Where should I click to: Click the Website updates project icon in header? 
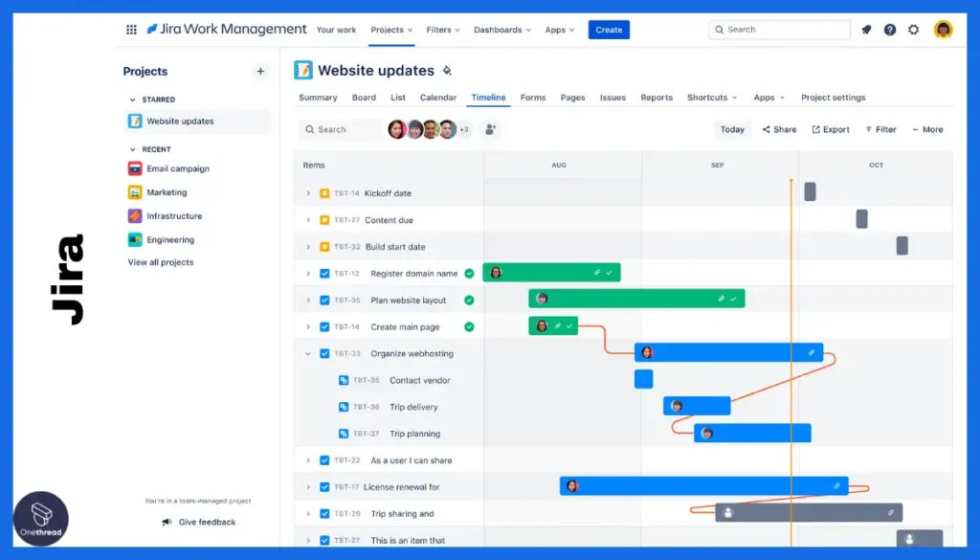(303, 70)
